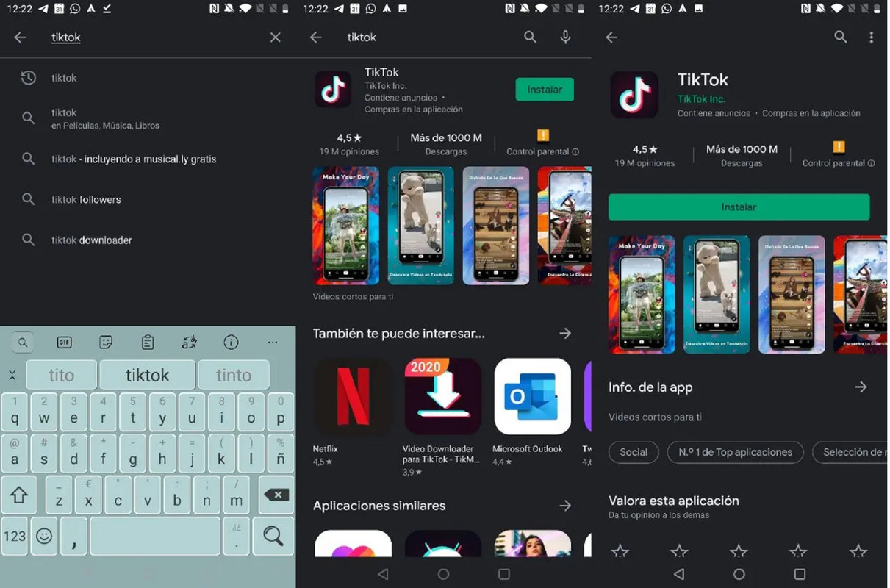The height and width of the screenshot is (588, 890).
Task: Choose suggestion tiktok en Películas, Música, Libros
Action: click(x=148, y=118)
